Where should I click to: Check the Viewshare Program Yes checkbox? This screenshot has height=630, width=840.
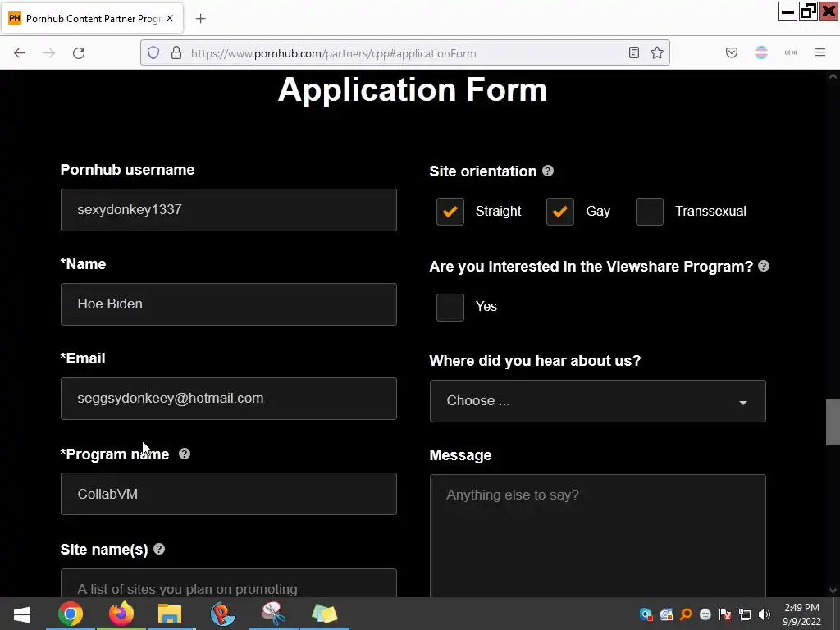coord(450,307)
